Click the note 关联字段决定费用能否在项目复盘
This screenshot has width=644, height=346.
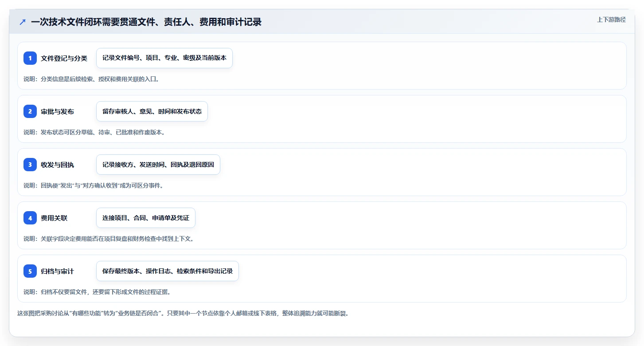coord(109,239)
